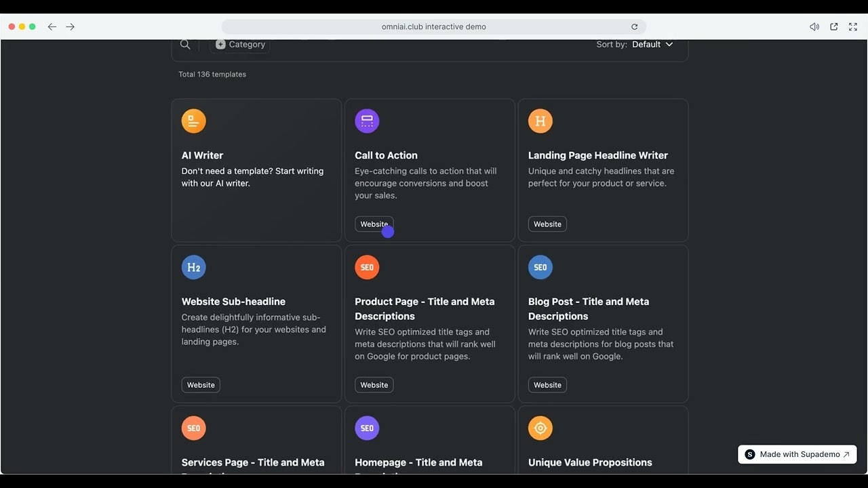Enter fullscreen with the expand icon
This screenshot has width=868, height=488.
[x=853, y=27]
